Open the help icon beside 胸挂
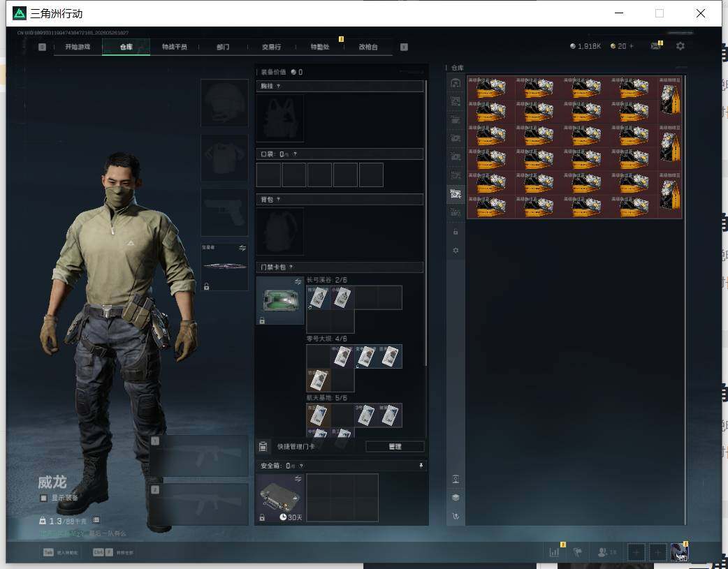This screenshot has width=728, height=569. click(x=278, y=87)
